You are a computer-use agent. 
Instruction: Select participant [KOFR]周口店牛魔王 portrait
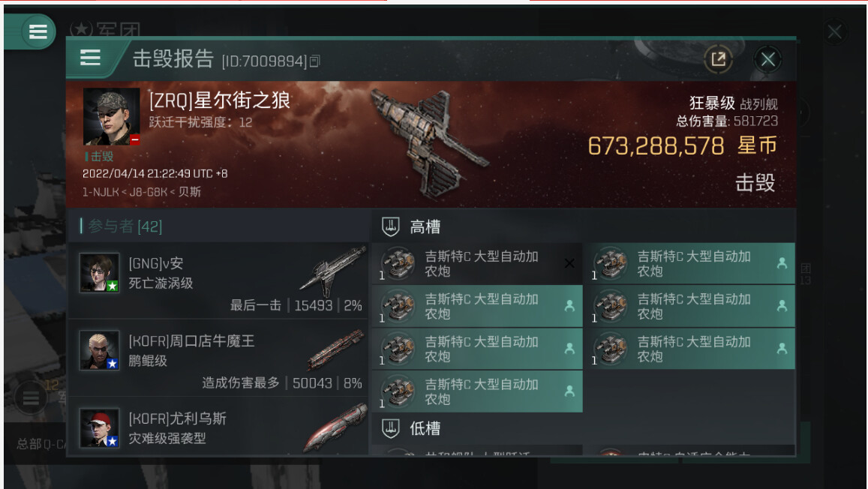coord(99,350)
